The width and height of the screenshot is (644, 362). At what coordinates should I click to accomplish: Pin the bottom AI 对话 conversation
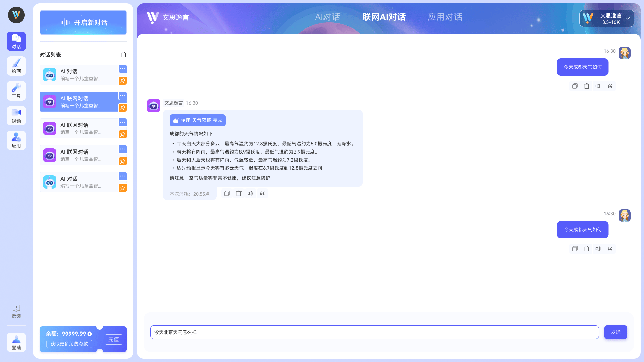122,188
